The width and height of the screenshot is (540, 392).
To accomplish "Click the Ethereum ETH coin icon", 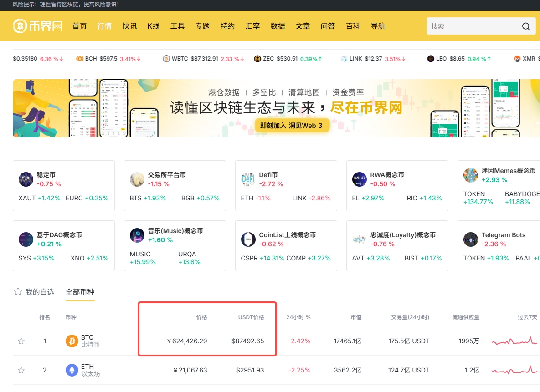I will coord(72,370).
